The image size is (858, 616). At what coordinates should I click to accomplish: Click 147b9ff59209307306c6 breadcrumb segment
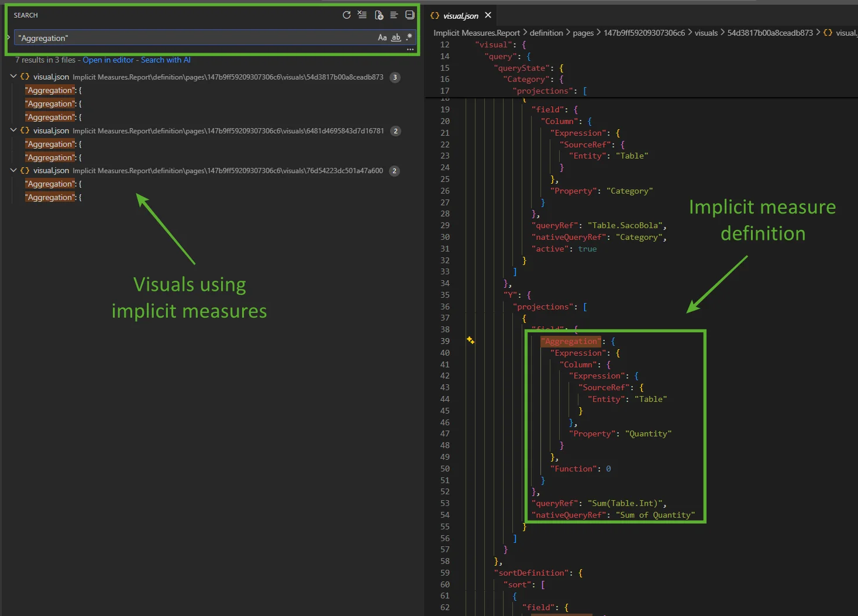point(644,33)
